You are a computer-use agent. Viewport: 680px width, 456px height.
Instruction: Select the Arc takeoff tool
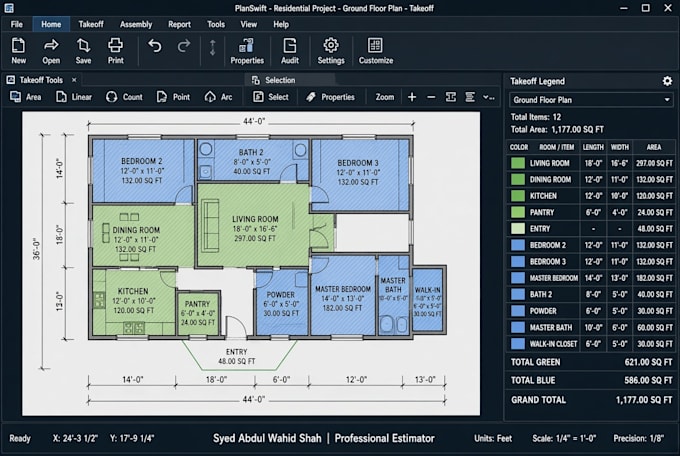(x=218, y=97)
